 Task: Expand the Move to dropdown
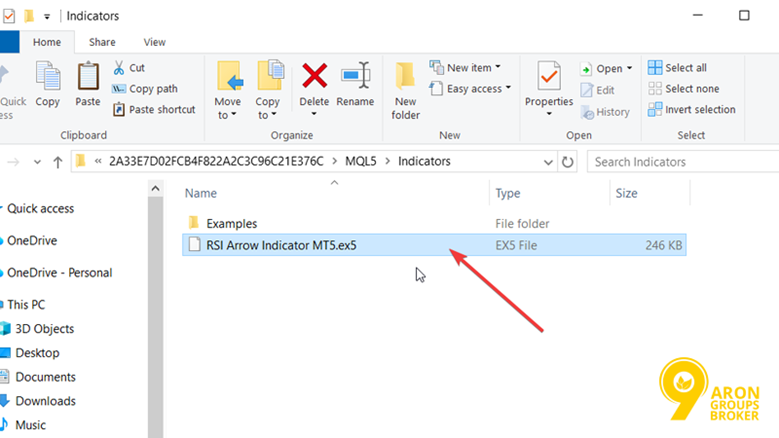tap(228, 114)
